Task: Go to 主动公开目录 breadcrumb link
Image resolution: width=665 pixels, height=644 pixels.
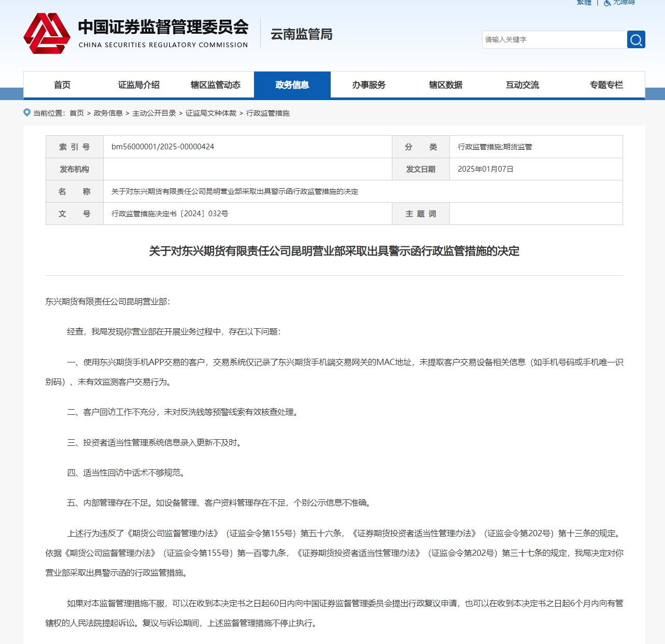Action: (x=154, y=113)
